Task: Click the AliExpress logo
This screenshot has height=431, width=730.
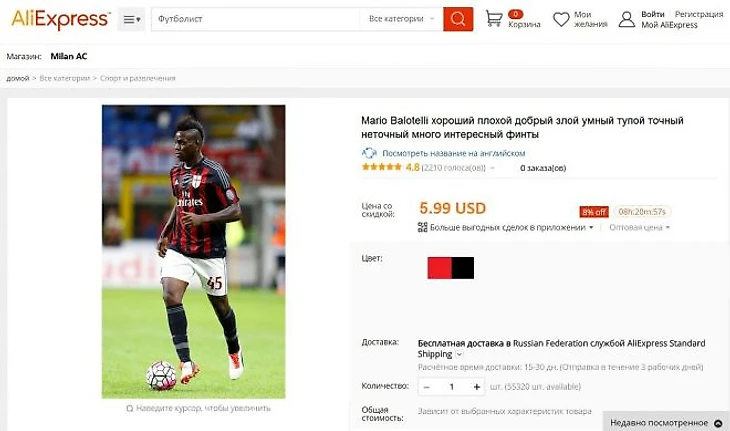Action: point(61,20)
